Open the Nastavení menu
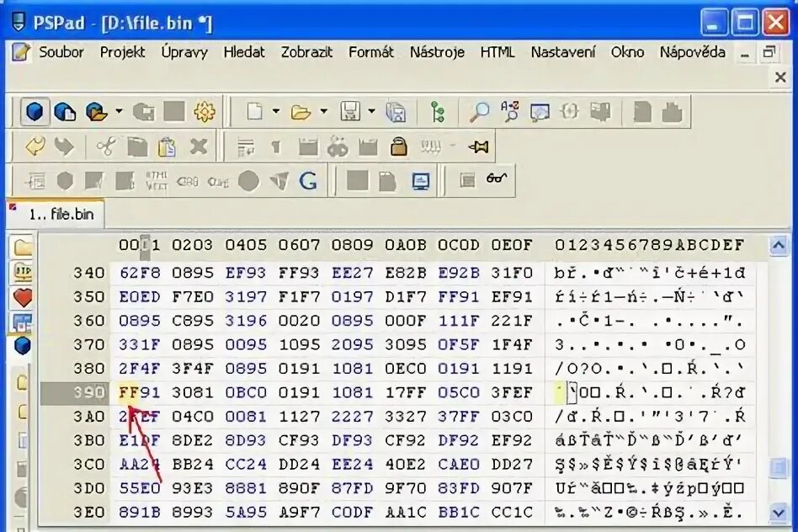798x532 pixels. [563, 52]
